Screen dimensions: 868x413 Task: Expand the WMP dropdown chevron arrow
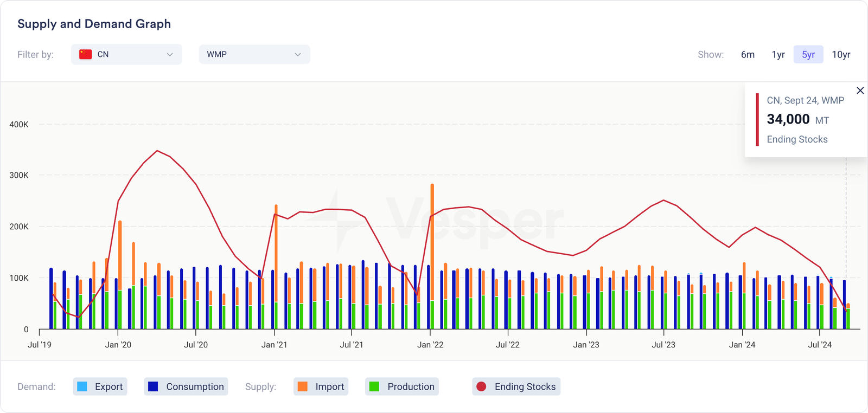pyautogui.click(x=297, y=54)
